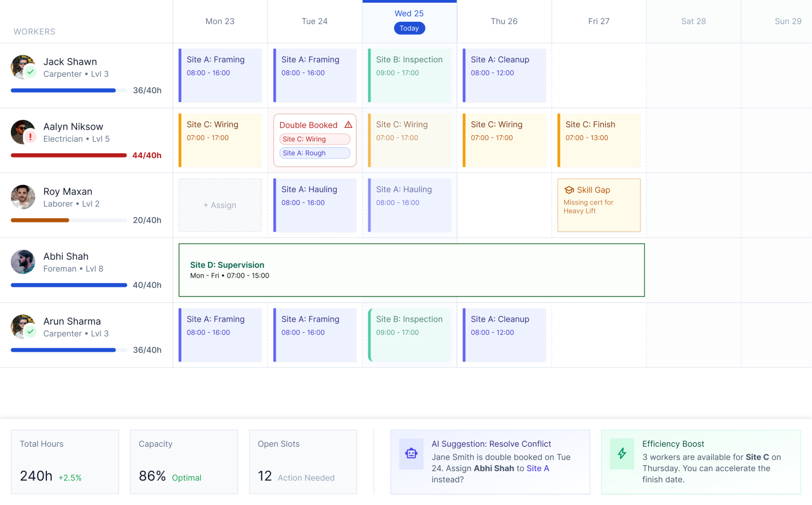Follow the Site A link in AI Suggestion
Image resolution: width=812 pixels, height=505 pixels.
(x=538, y=468)
